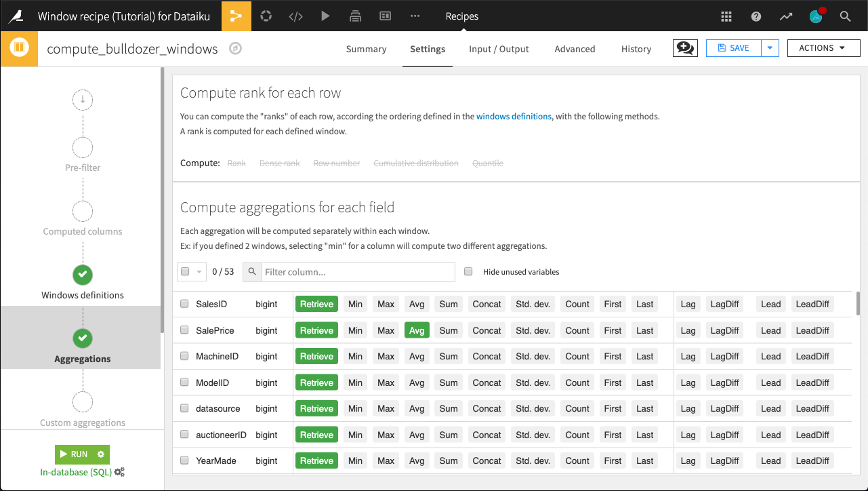Viewport: 868px width, 491px height.
Task: Click the down-arrow input step circle
Action: [x=83, y=100]
